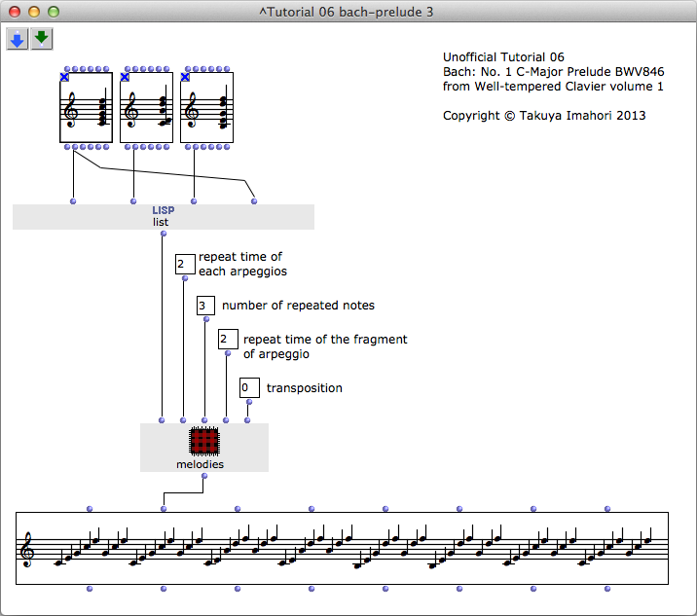The height and width of the screenshot is (616, 697).
Task: Toggle the blue X lock on first chord box
Action: point(65,77)
